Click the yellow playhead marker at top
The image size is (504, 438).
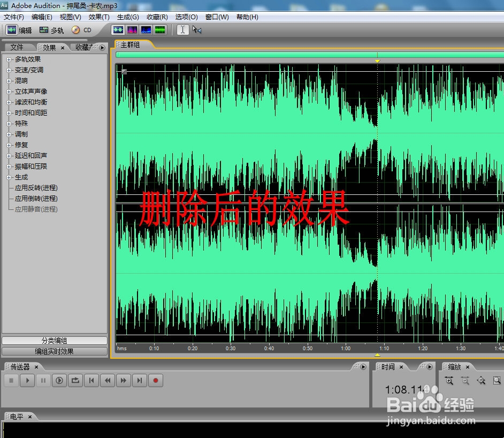coord(377,61)
